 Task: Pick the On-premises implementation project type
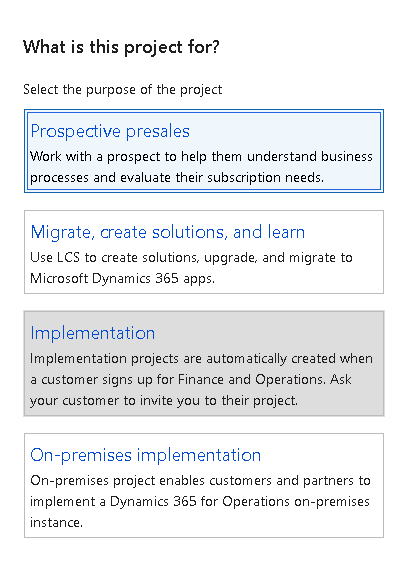(204, 486)
